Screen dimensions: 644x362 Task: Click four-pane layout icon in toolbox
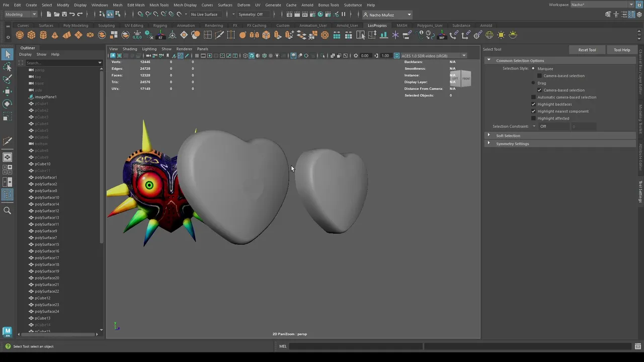7,169
